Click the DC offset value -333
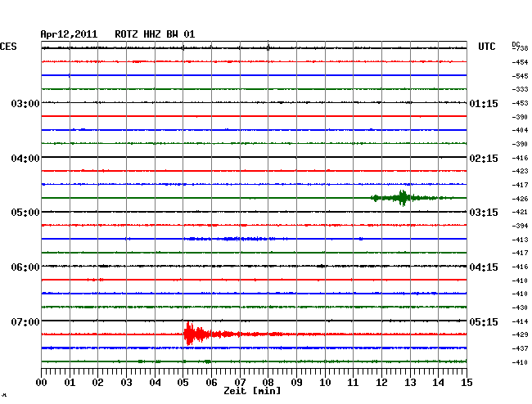The width and height of the screenshot is (532, 404). [520, 89]
